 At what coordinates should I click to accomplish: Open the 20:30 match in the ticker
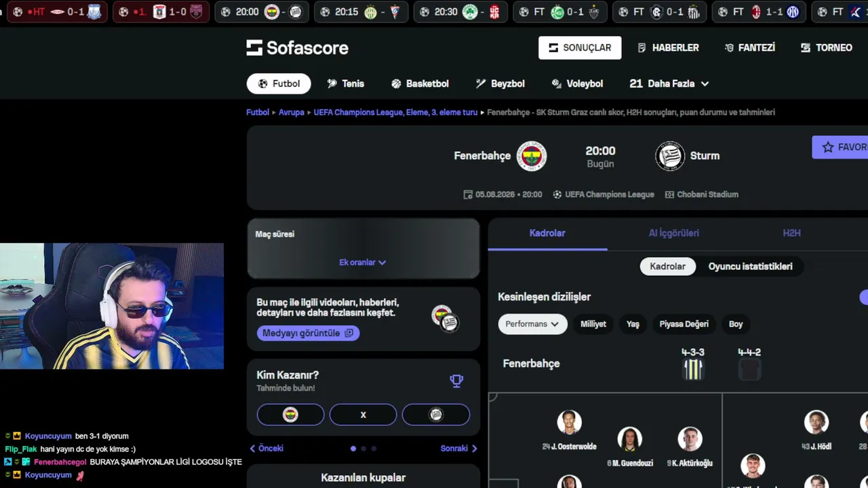(461, 12)
